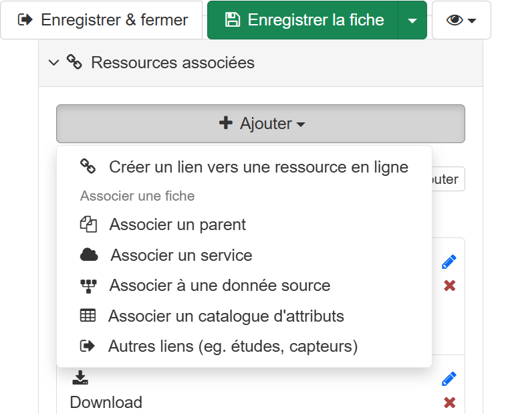Click the cloud icon for Associer un service
The height and width of the screenshot is (420, 508).
tap(89, 255)
